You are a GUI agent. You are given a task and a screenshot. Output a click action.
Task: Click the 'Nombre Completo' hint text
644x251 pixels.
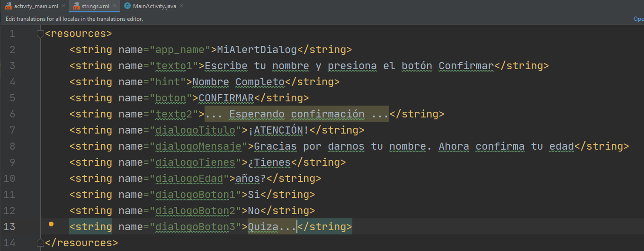coord(238,82)
